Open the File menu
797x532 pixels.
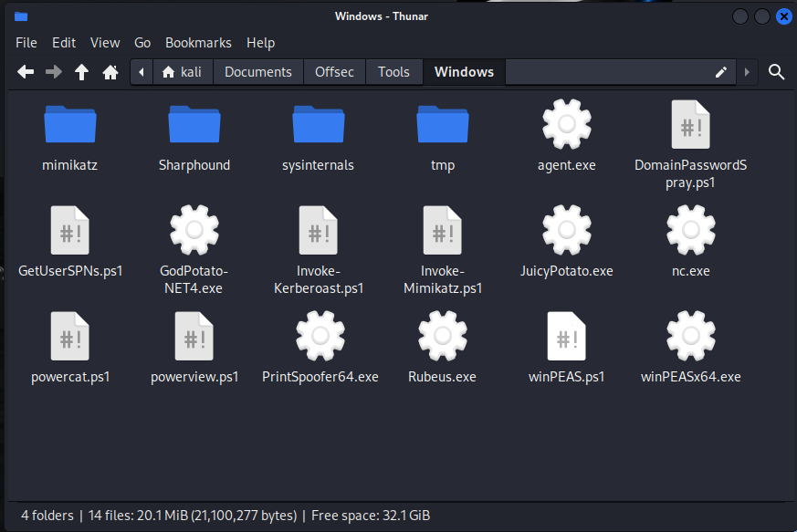[26, 43]
